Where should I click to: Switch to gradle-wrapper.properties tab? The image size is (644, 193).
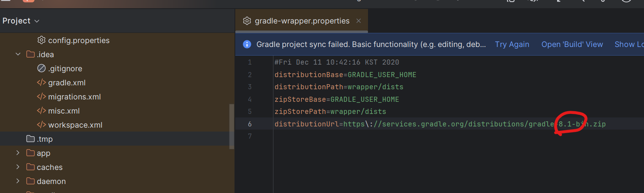pos(302,21)
